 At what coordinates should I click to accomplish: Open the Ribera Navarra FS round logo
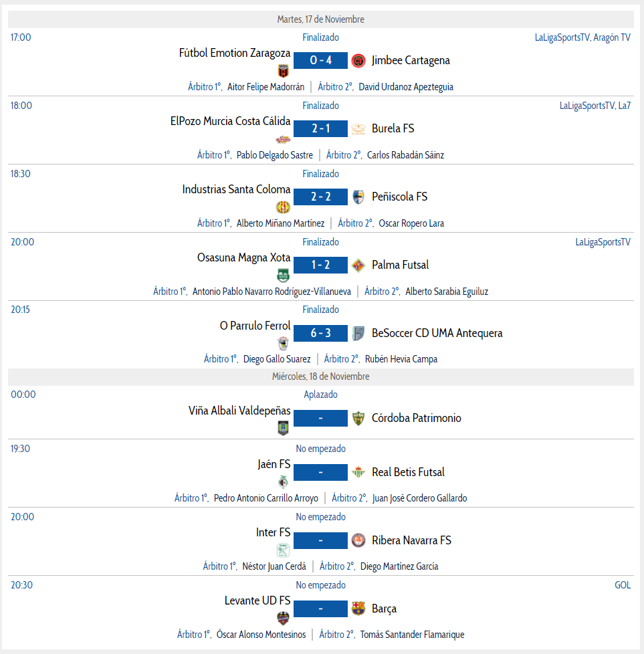tap(358, 540)
